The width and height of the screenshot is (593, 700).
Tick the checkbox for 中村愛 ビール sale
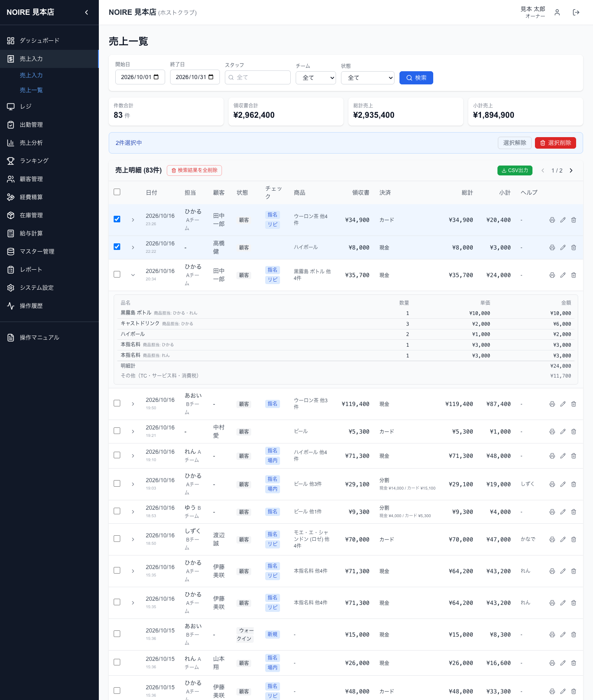click(x=117, y=431)
